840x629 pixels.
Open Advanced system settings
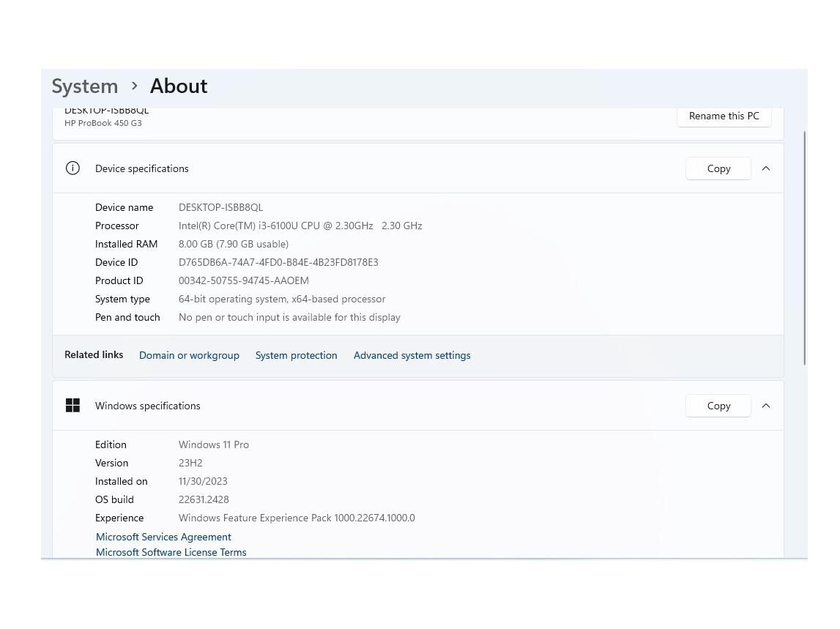412,355
